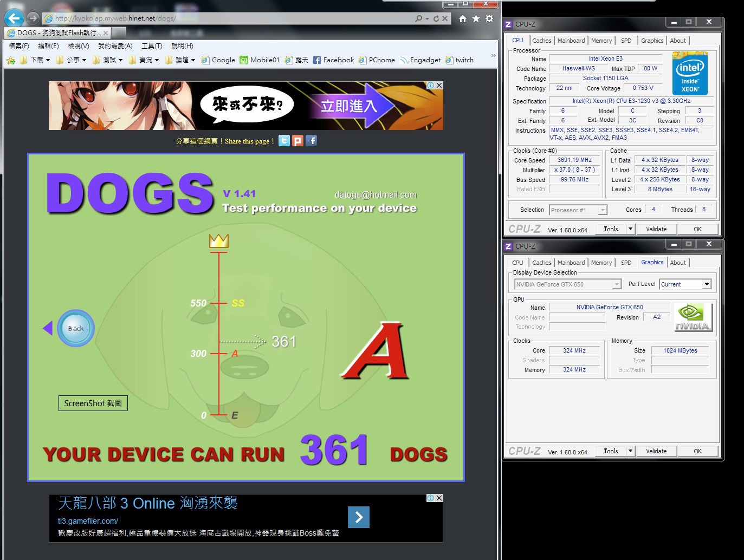Screen dimensions: 744x560
Task: Click Validate button in top CPU-Z window
Action: point(656,229)
